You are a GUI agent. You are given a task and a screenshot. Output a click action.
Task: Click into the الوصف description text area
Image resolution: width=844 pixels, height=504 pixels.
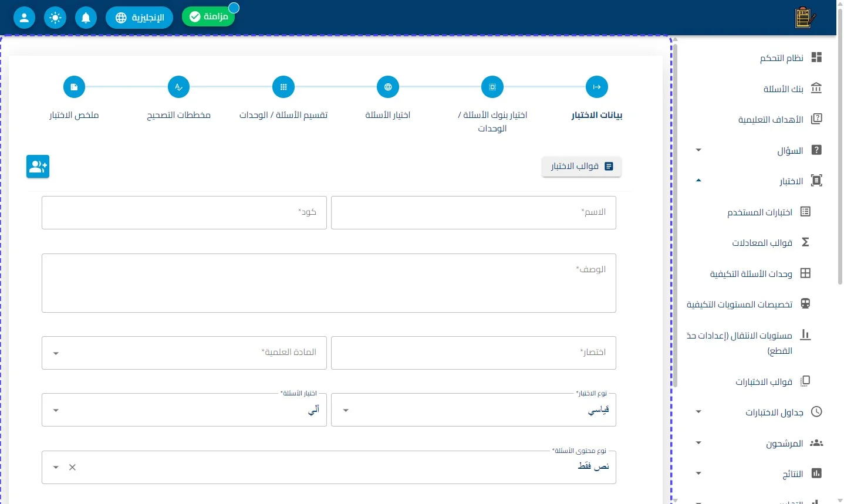click(329, 283)
